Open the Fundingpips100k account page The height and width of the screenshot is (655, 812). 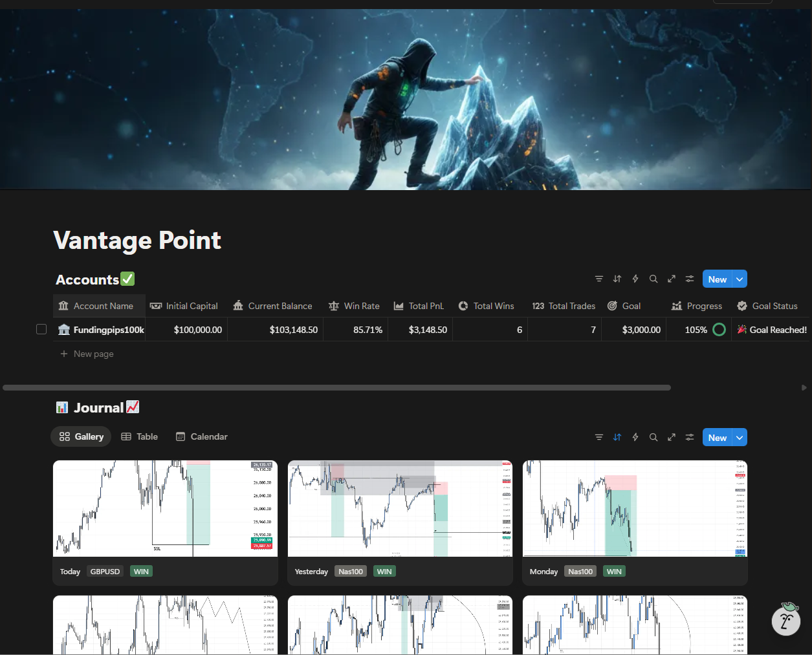point(109,330)
